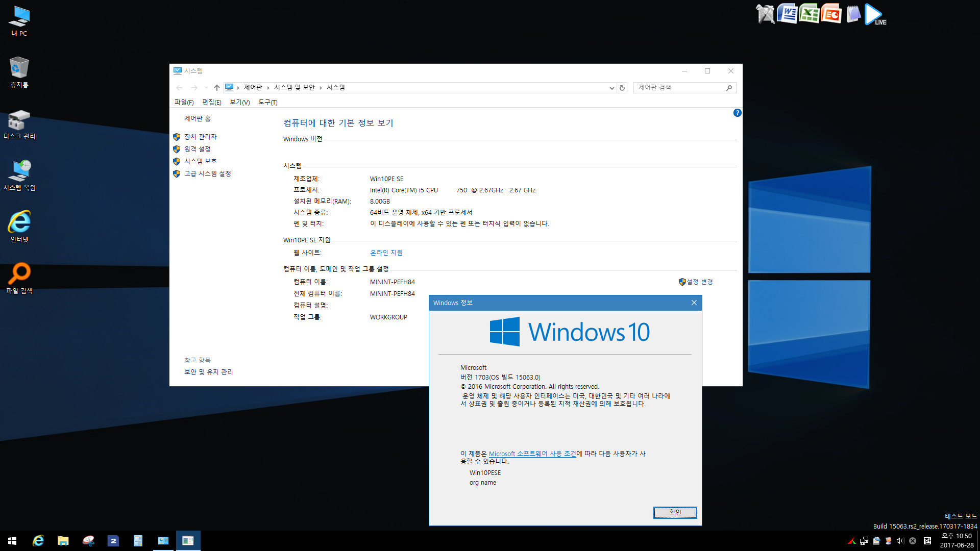Click the 온라인 지원 website link
Image resolution: width=980 pixels, height=551 pixels.
(x=386, y=253)
